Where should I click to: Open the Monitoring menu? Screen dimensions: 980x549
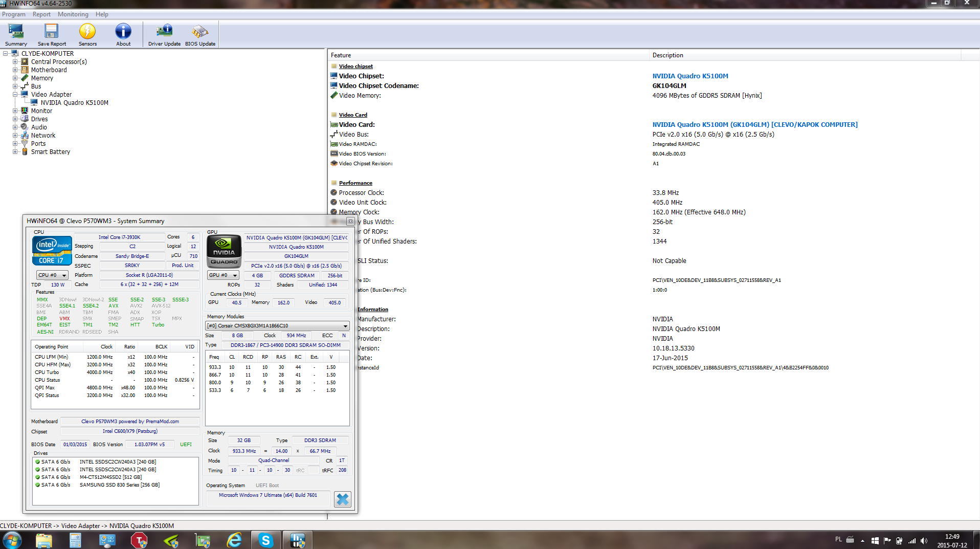coord(73,14)
